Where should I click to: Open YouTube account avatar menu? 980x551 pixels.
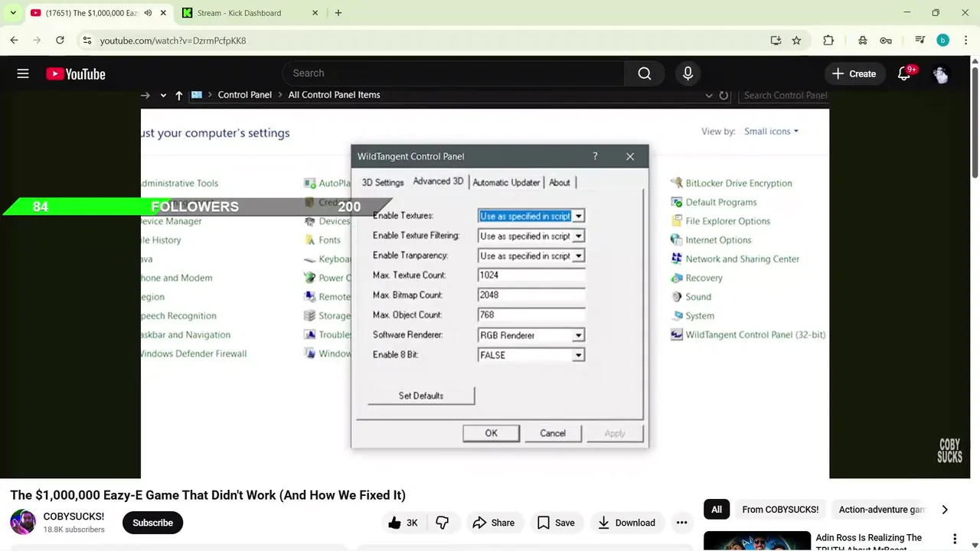point(941,73)
